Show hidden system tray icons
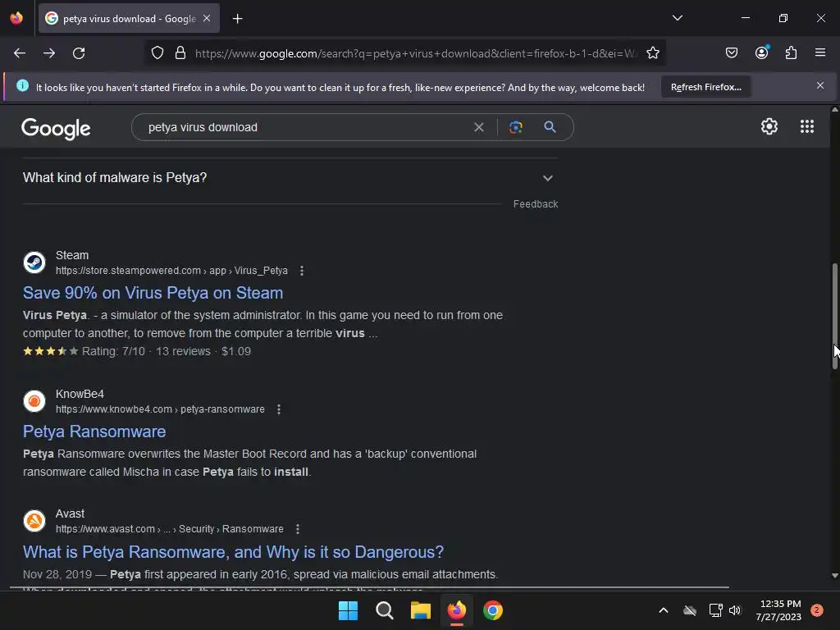840x630 pixels. pyautogui.click(x=663, y=610)
